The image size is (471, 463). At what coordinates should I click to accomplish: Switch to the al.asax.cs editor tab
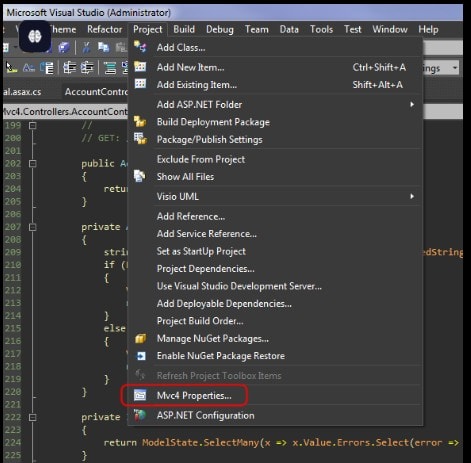(22, 92)
